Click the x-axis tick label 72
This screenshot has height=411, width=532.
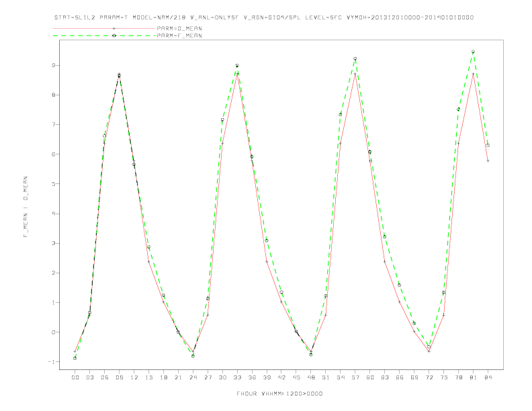point(429,377)
